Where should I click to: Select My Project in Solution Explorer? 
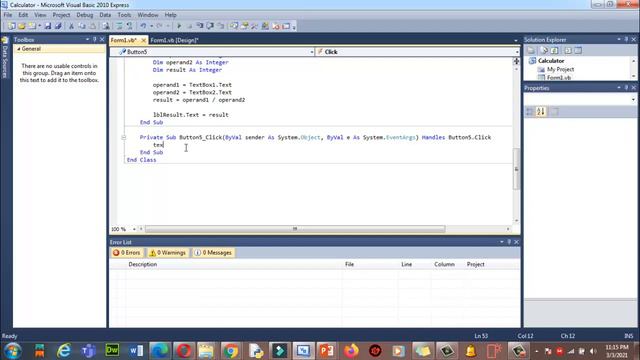pos(560,69)
